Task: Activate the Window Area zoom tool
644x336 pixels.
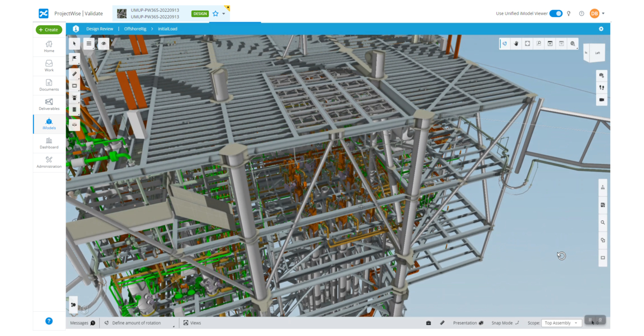Action: (539, 43)
